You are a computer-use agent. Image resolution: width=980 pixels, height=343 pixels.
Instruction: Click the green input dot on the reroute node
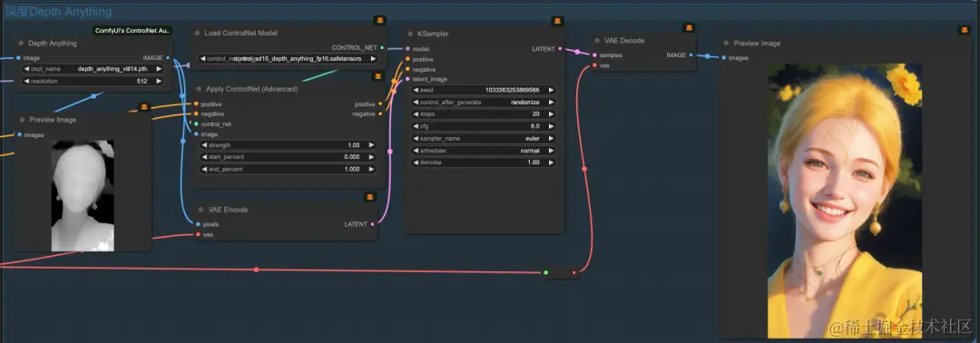click(545, 272)
